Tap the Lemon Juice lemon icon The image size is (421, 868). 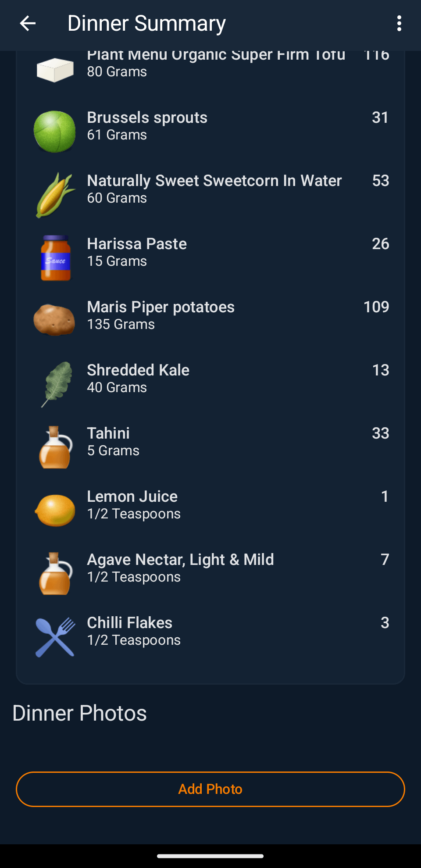pos(55,510)
